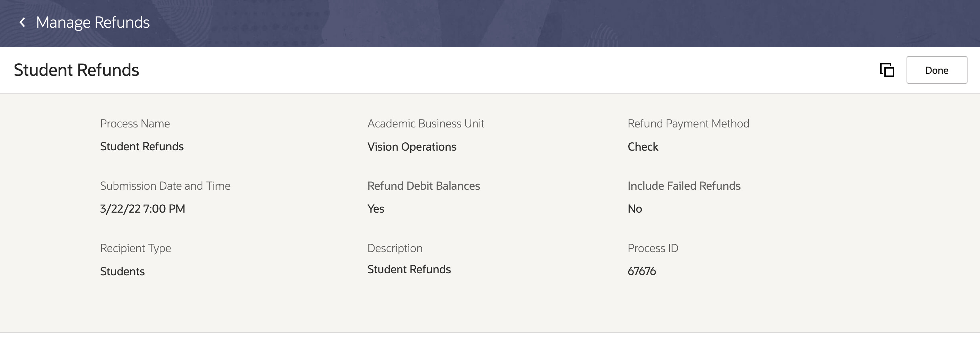Click the Process Name field label

(x=135, y=124)
